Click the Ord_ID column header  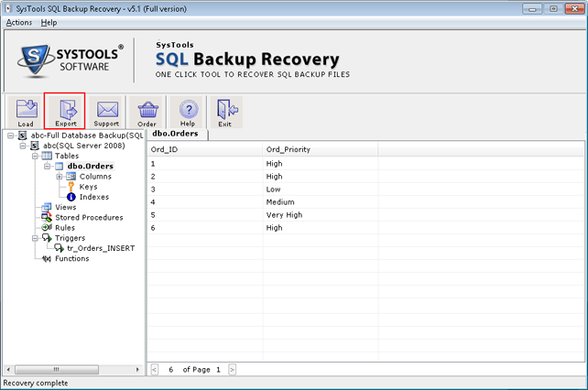pos(205,149)
